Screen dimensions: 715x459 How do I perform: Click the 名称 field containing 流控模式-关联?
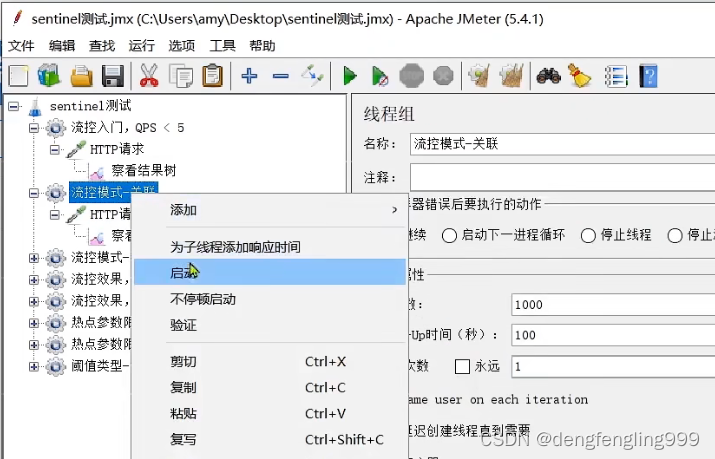click(562, 144)
